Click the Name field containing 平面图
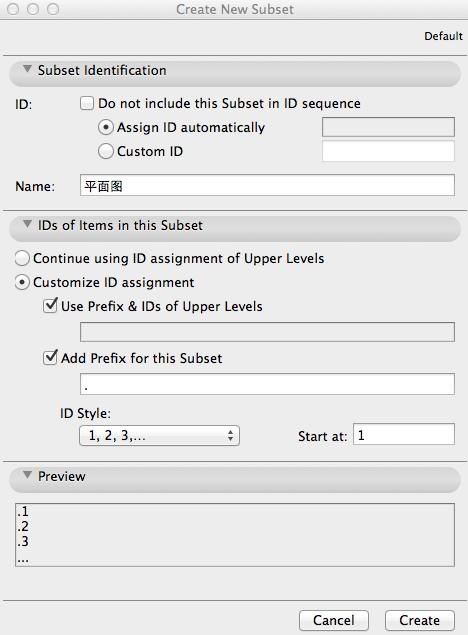This screenshot has width=468, height=635. click(267, 185)
